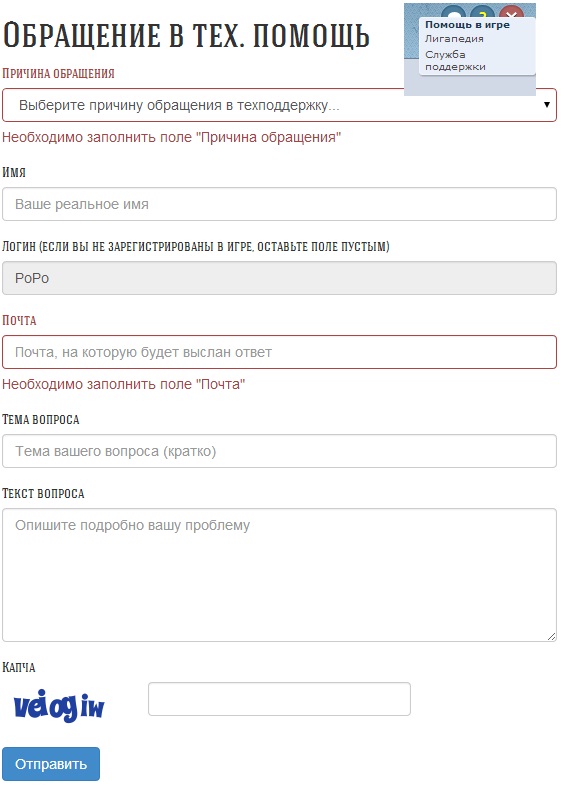Image resolution: width=580 pixels, height=786 pixels.
Task: Click the textarea resize grip icon
Action: pos(551,636)
